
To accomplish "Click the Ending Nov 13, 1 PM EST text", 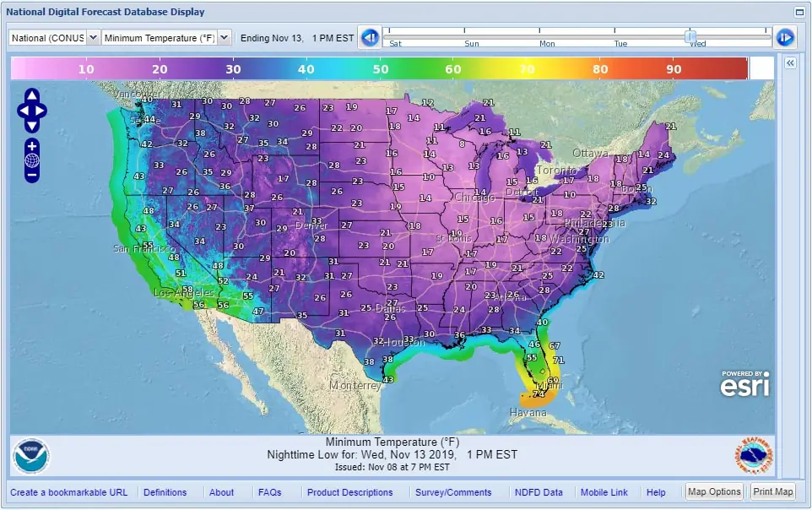I will [297, 38].
